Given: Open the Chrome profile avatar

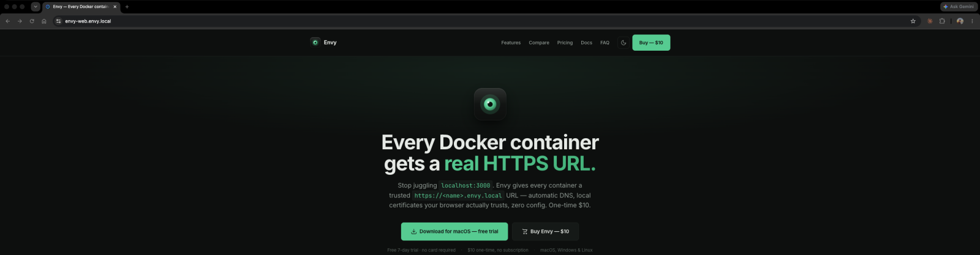Looking at the screenshot, I should pos(960,21).
